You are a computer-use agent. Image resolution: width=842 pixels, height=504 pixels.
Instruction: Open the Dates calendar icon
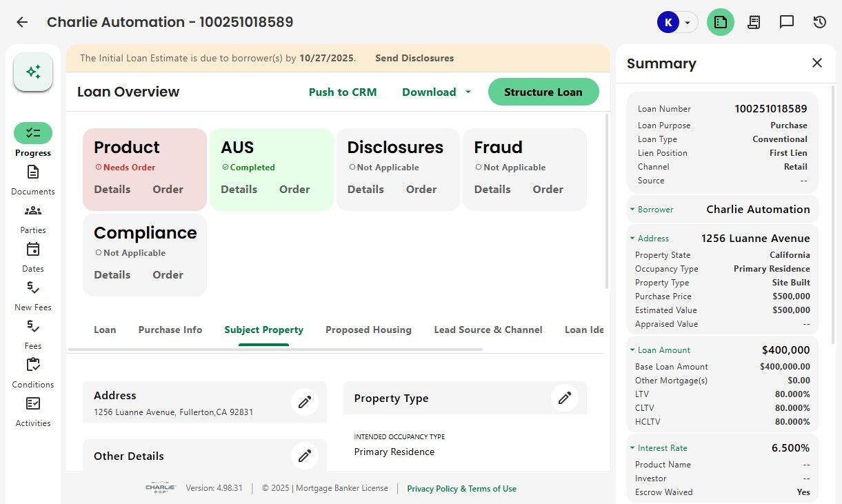click(33, 250)
